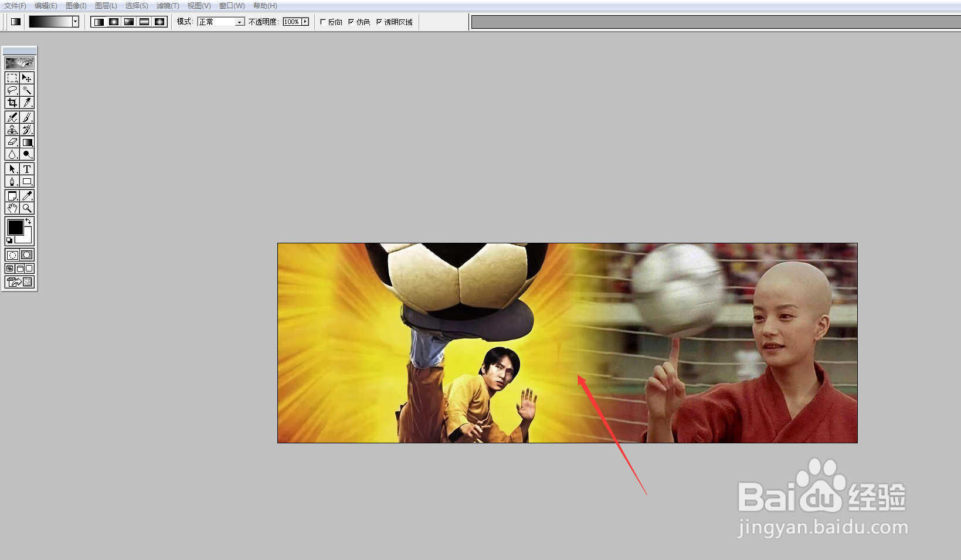Click the gradient tool preset icon in options bar
This screenshot has width=961, height=560.
click(x=16, y=22)
